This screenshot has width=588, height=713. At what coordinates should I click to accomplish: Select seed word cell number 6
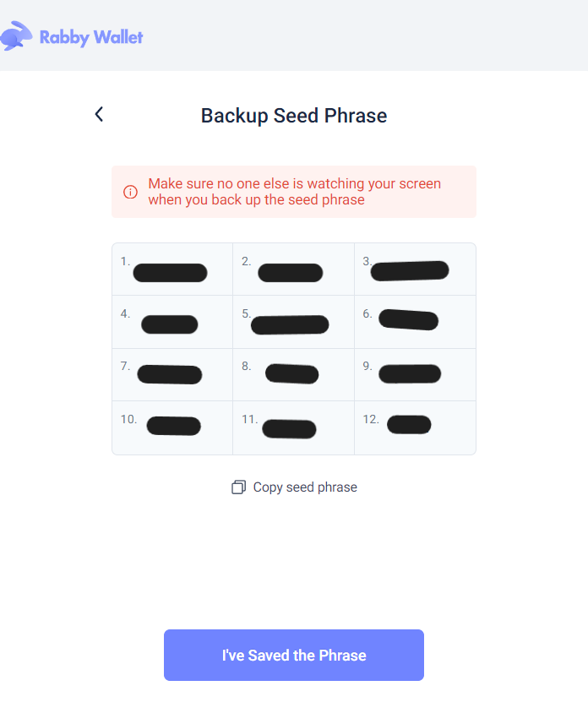click(x=415, y=321)
